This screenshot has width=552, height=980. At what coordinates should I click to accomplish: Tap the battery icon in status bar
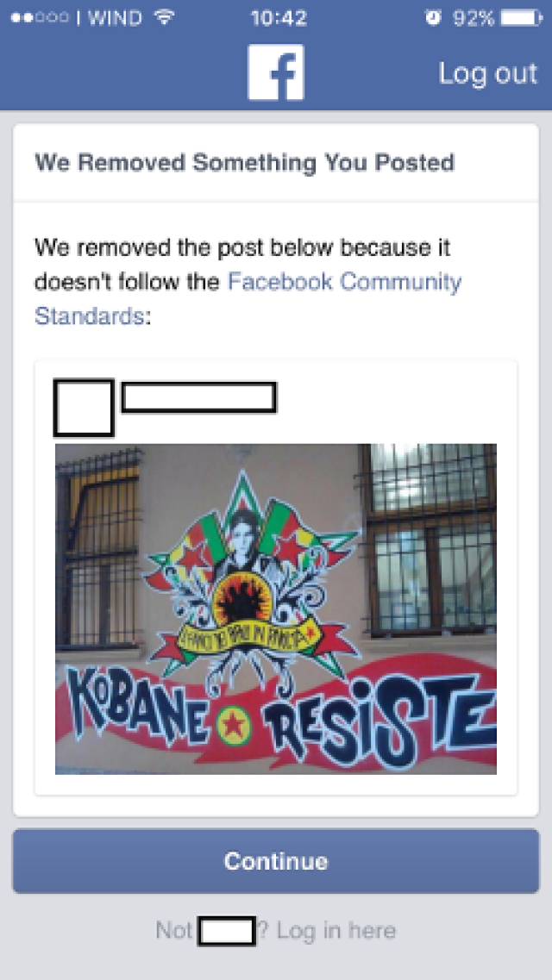point(521,17)
